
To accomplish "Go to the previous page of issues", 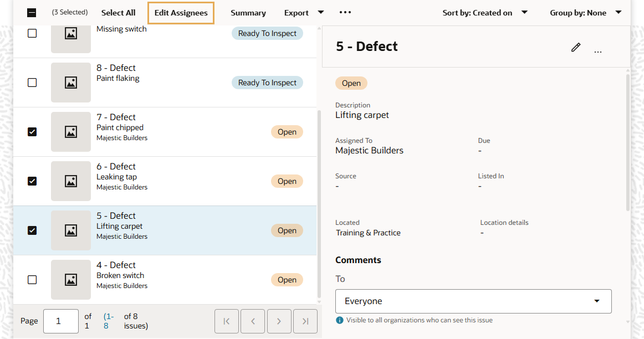I will (x=253, y=321).
